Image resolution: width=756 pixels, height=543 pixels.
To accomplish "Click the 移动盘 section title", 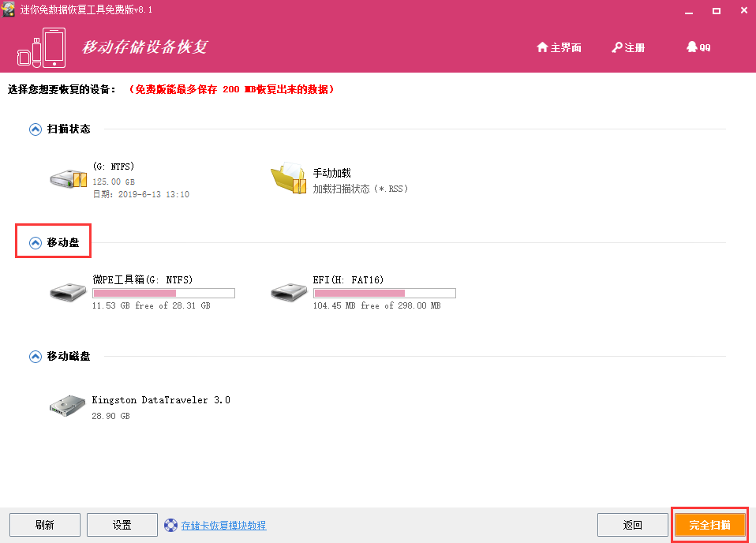I will point(63,242).
